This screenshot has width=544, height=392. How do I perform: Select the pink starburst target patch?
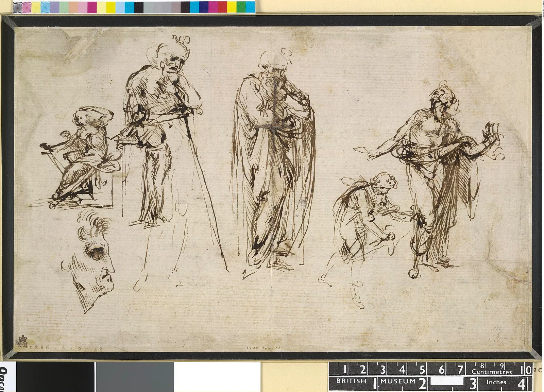tap(27, 7)
